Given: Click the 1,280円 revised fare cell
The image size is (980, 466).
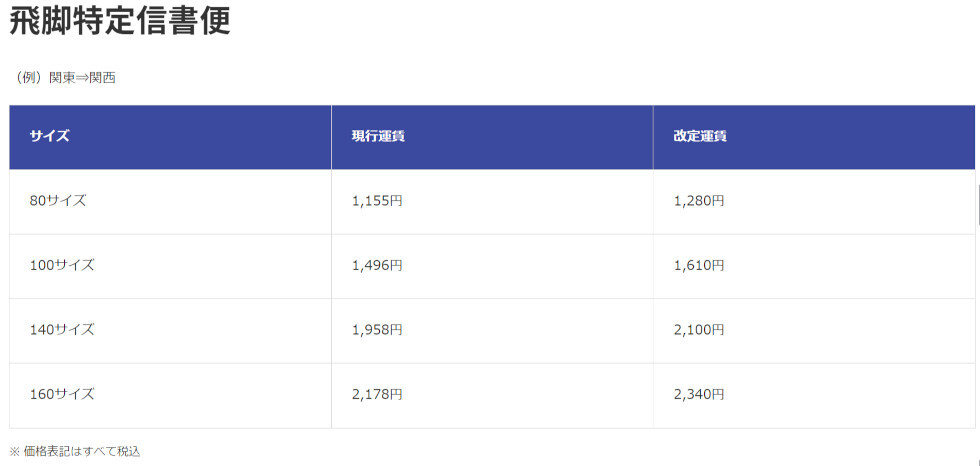Looking at the screenshot, I should click(x=699, y=201).
